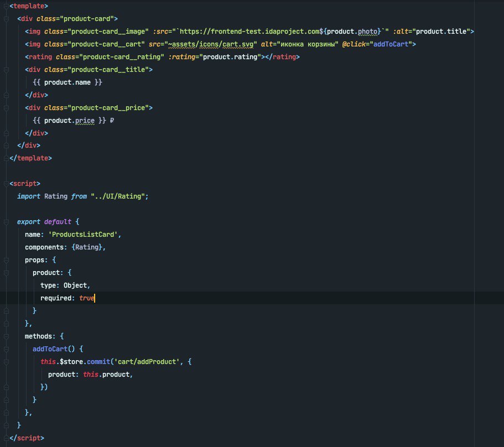Screen dimensions: 504x447
Task: Click the https://frontend-test.idaproject.com URL text
Action: [250, 32]
